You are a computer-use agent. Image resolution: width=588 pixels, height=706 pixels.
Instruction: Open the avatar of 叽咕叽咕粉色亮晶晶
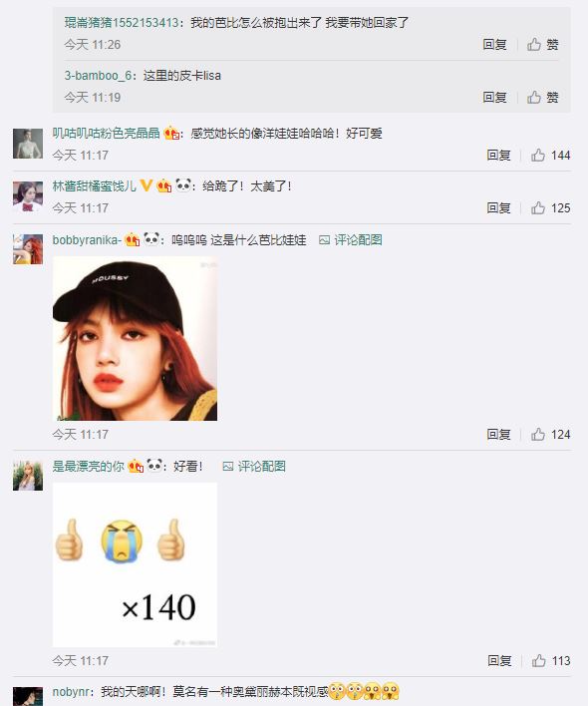tap(28, 144)
